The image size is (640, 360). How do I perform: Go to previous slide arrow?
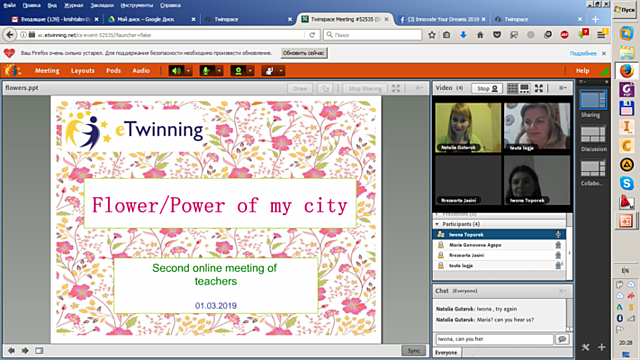click(x=11, y=351)
